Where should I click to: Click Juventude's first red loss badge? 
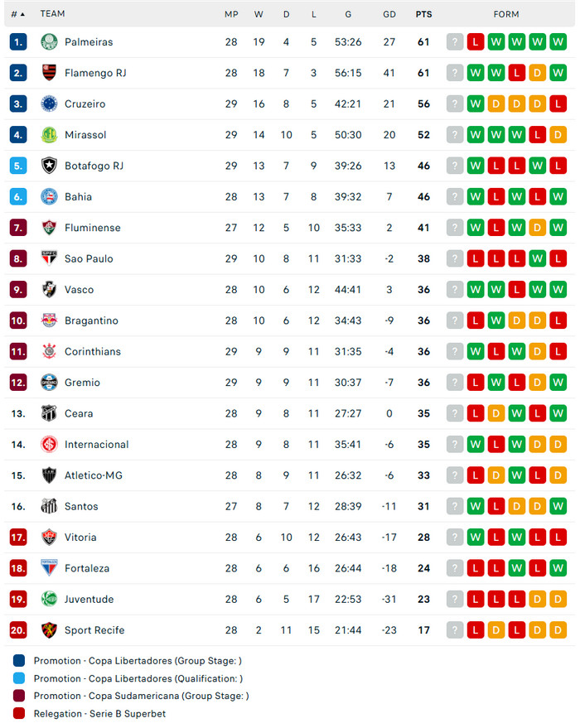pyautogui.click(x=476, y=600)
